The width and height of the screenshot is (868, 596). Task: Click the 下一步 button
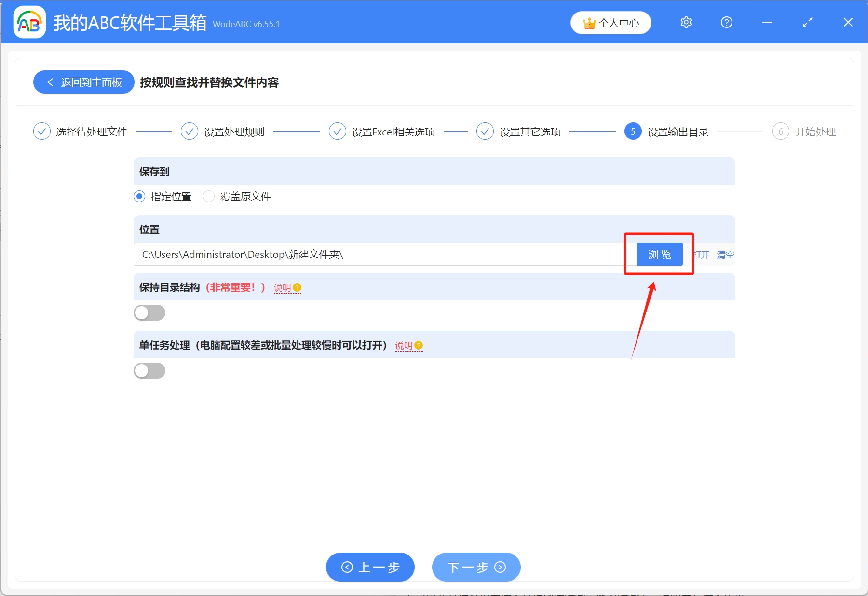[x=475, y=567]
